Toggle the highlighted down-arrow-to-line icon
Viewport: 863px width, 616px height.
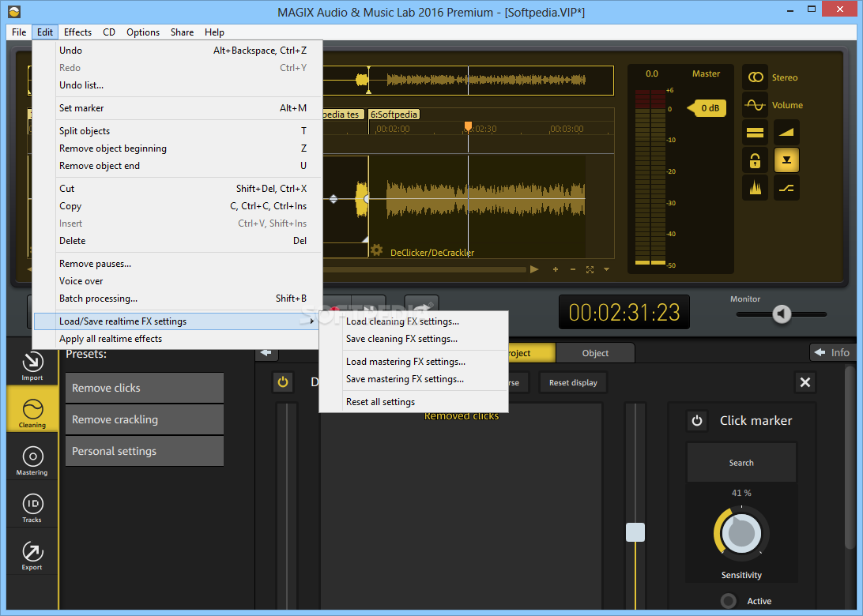[786, 160]
